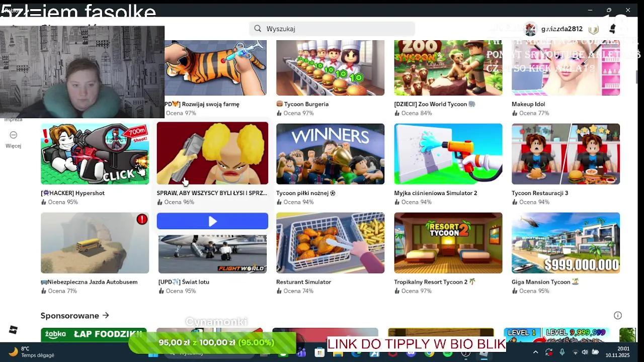Click the 'Tycoon piłki nożnej' title
Viewport: 644px width, 362px height.
(x=306, y=193)
